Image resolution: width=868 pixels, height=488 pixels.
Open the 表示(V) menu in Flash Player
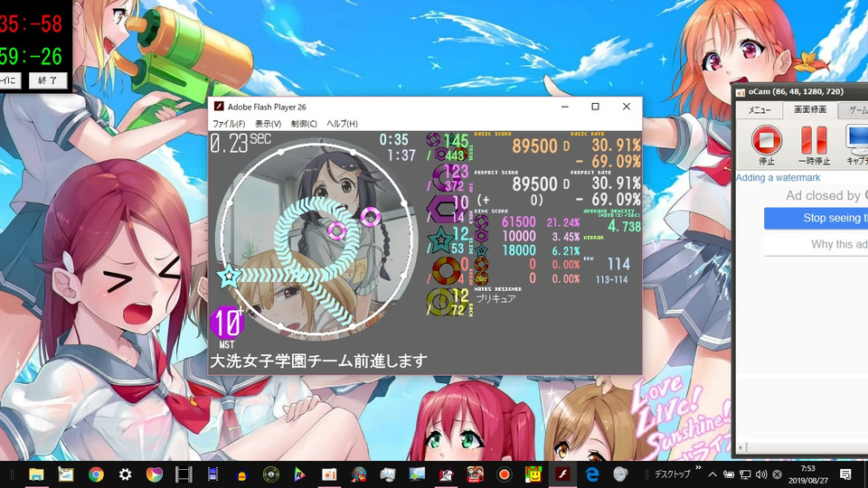tap(268, 124)
